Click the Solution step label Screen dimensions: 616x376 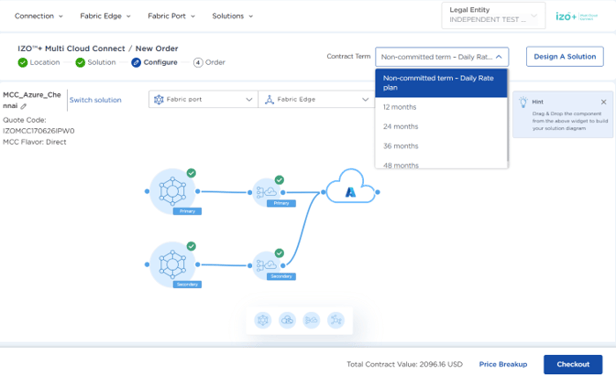pos(102,62)
